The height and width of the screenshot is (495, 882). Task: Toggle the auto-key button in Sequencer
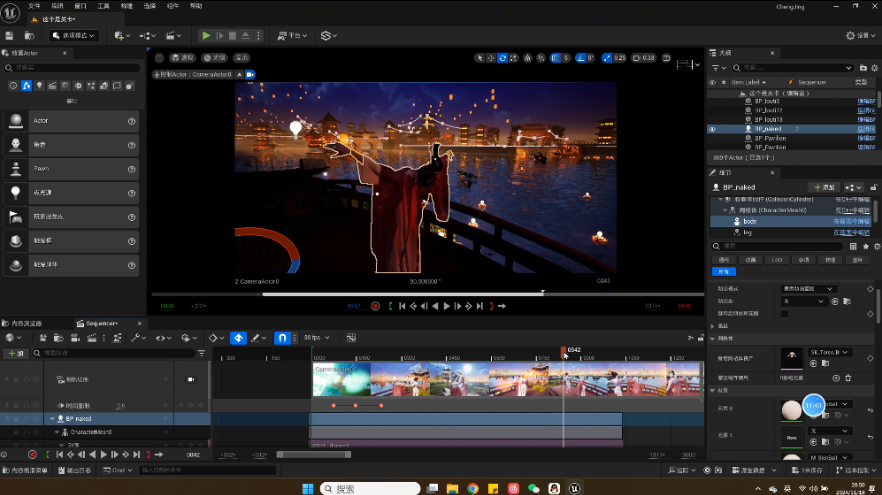pos(238,338)
